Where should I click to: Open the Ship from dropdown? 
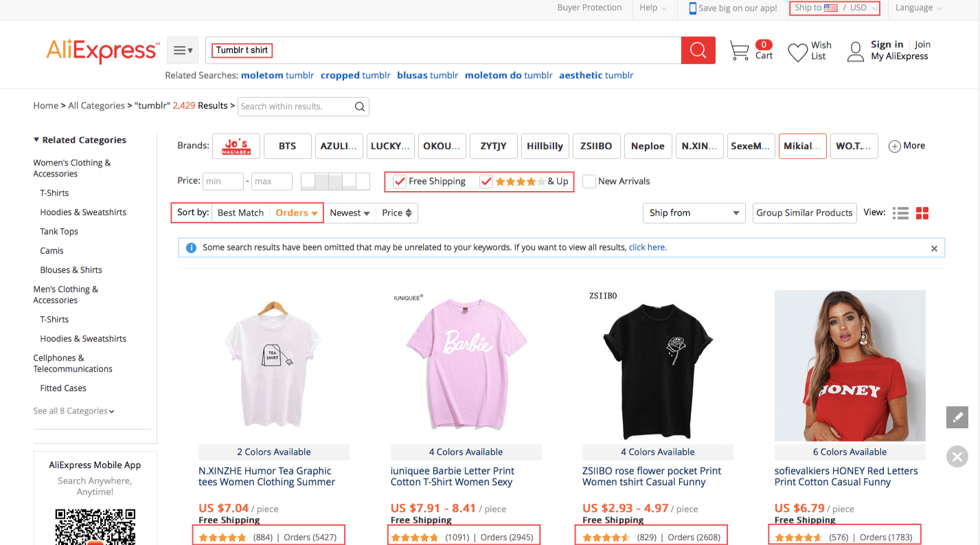click(694, 213)
